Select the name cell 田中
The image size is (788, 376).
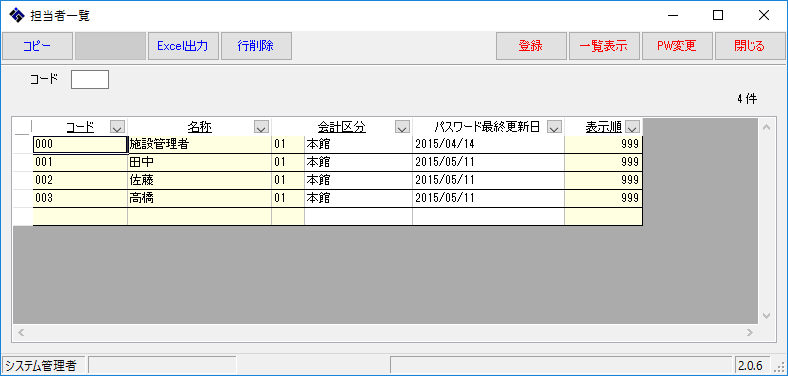pyautogui.click(x=200, y=162)
